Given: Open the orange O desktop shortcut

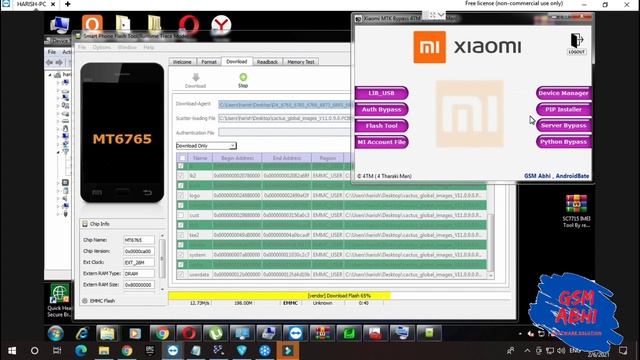Looking at the screenshot, I should 92,23.
